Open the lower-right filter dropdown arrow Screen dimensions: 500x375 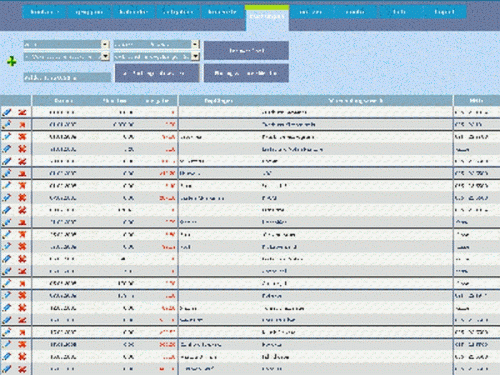tap(196, 57)
